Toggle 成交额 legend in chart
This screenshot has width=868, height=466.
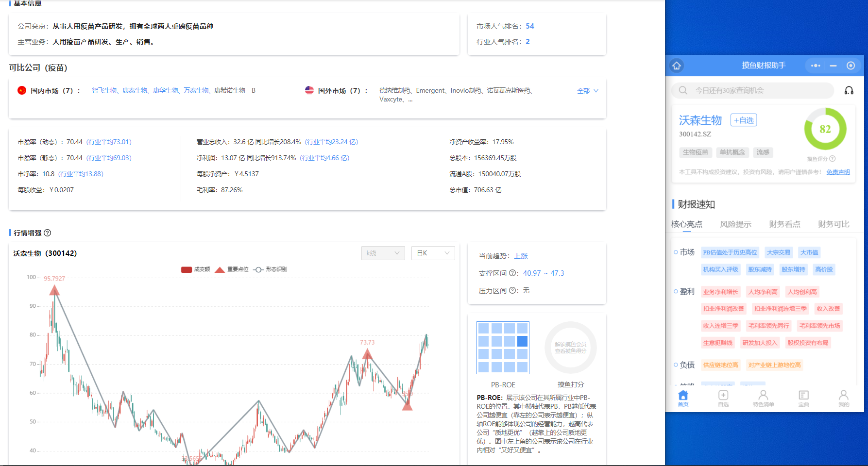195,269
